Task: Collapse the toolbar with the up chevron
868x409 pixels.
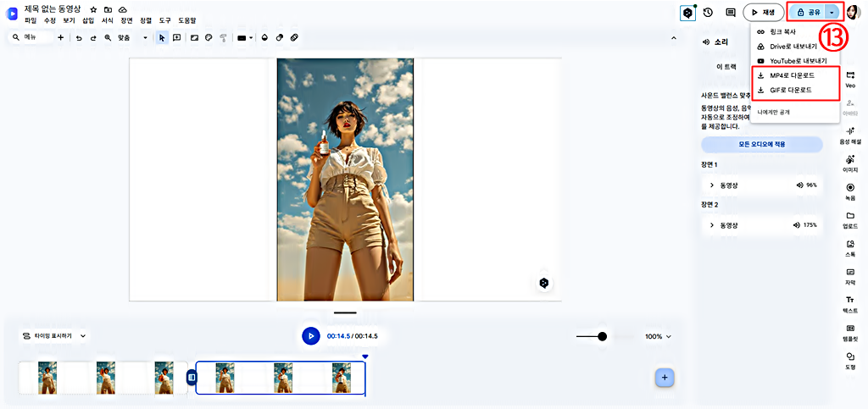Action: tap(674, 37)
